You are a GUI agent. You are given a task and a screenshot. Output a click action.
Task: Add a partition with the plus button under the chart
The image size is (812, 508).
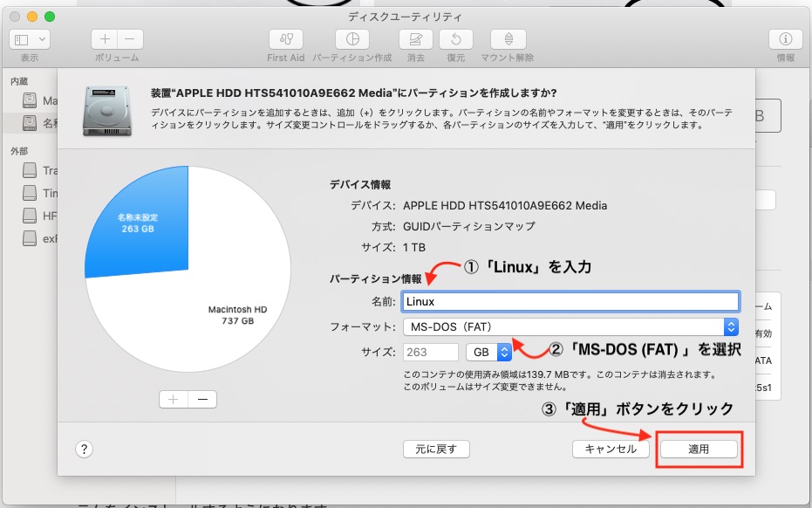(174, 399)
